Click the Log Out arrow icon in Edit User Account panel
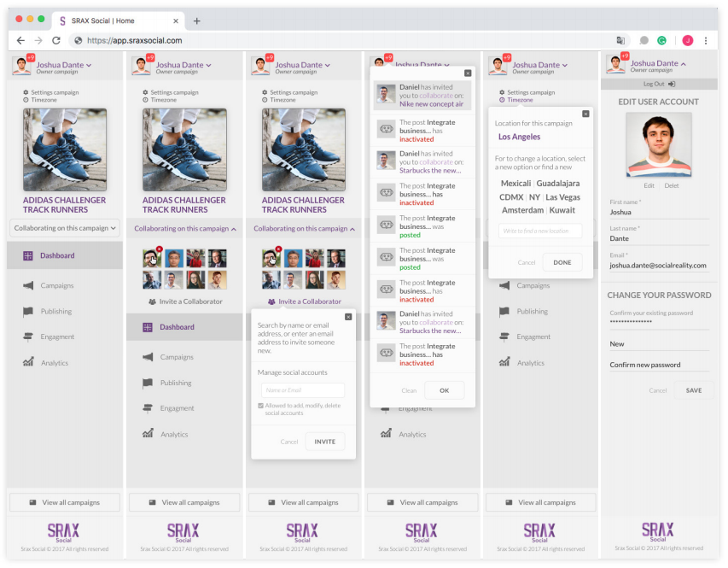728x568 pixels. coord(672,84)
